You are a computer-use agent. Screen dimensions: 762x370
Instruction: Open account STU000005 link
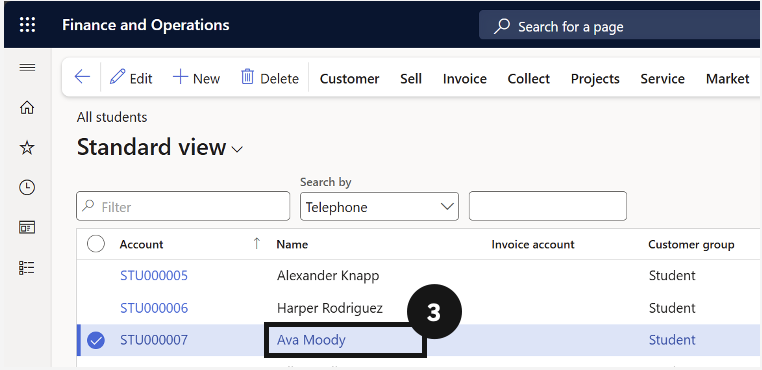tap(154, 276)
